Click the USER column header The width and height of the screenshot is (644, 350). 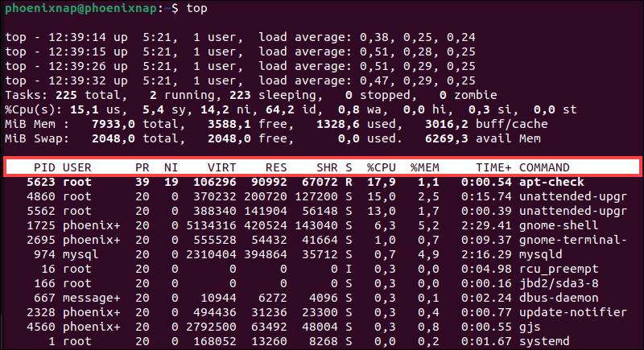click(x=76, y=167)
